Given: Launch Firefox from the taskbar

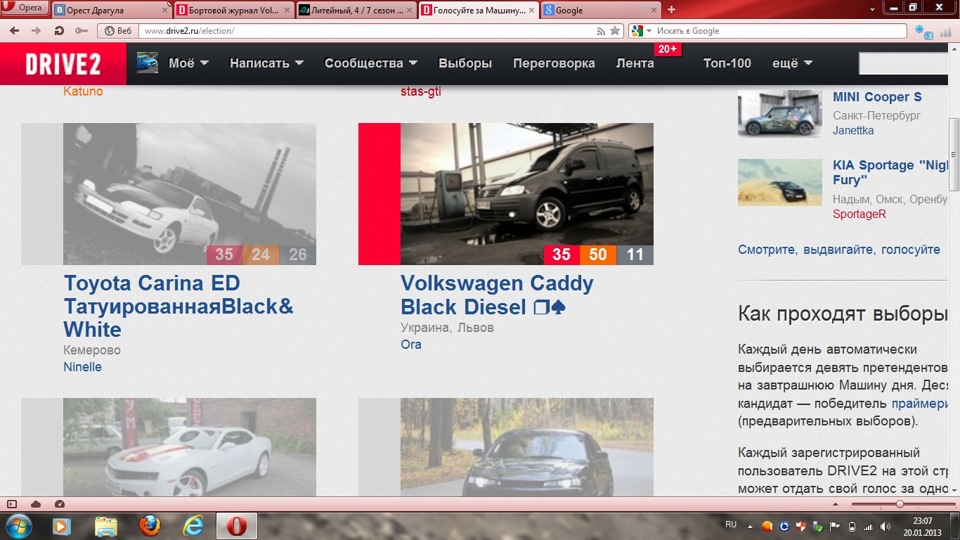Looking at the screenshot, I should pyautogui.click(x=149, y=526).
